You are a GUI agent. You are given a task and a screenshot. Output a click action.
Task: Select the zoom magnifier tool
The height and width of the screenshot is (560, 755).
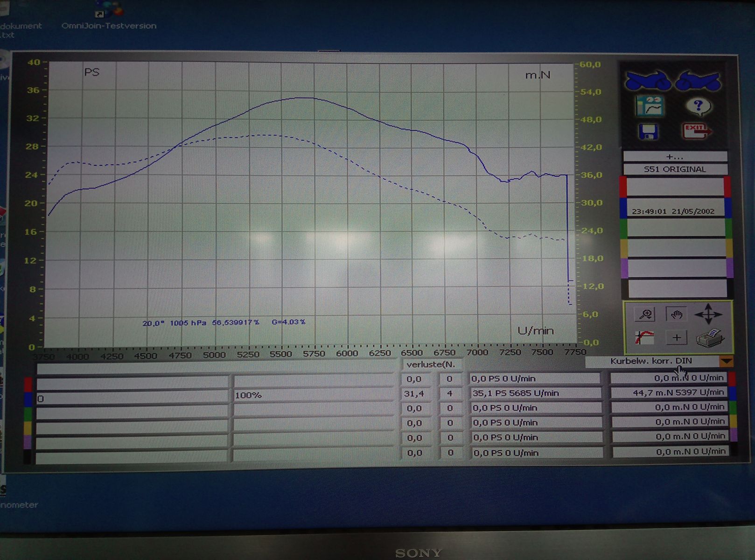click(646, 314)
